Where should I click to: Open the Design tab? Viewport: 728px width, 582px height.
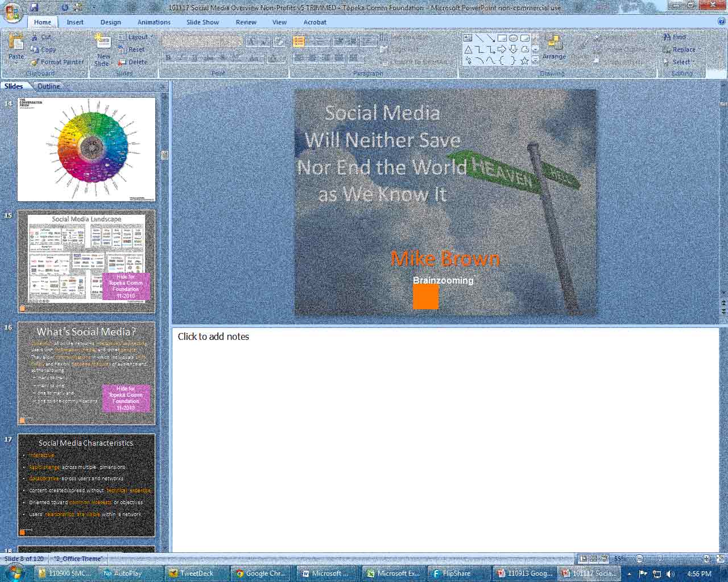click(110, 22)
